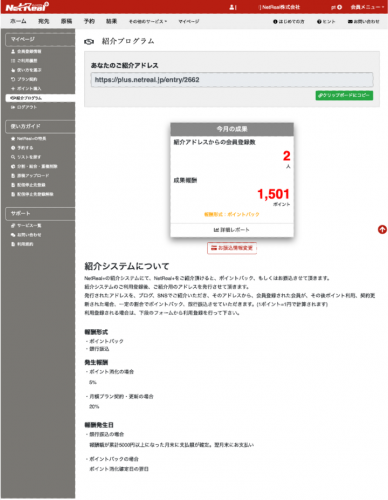Open the 会員メニュー dropdown

point(367,7)
